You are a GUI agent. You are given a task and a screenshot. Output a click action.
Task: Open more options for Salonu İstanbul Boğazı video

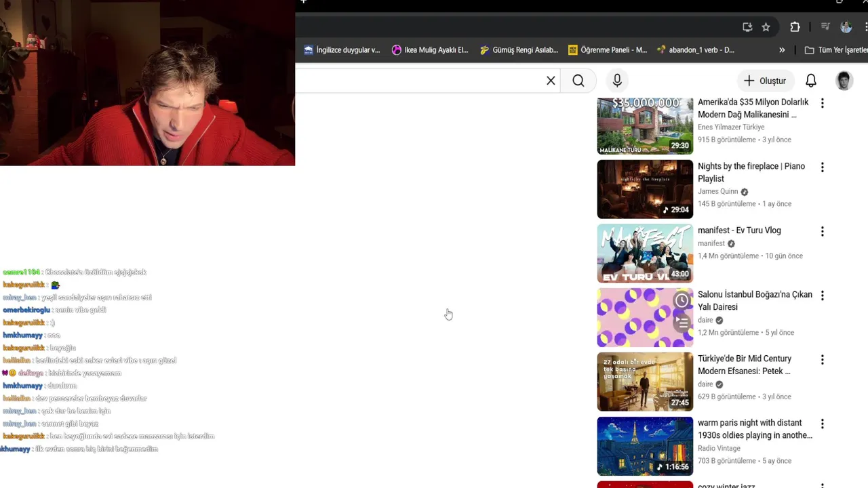click(822, 296)
